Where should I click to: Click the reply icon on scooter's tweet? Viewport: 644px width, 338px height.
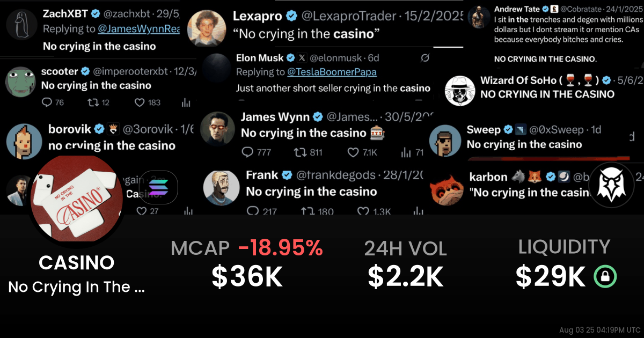click(x=46, y=102)
